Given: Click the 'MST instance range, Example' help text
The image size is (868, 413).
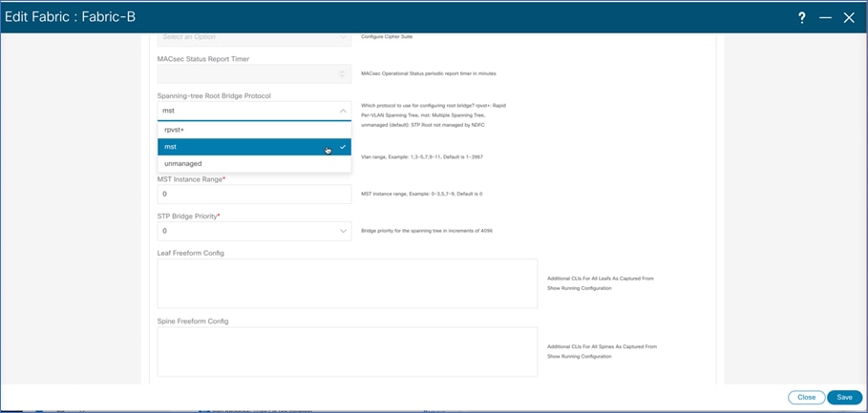Looking at the screenshot, I should [x=421, y=194].
